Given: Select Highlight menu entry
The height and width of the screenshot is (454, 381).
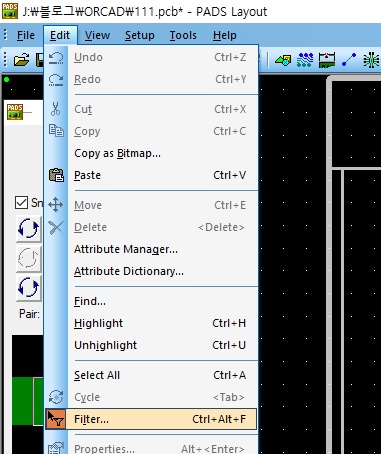Looking at the screenshot, I should pos(151,323).
